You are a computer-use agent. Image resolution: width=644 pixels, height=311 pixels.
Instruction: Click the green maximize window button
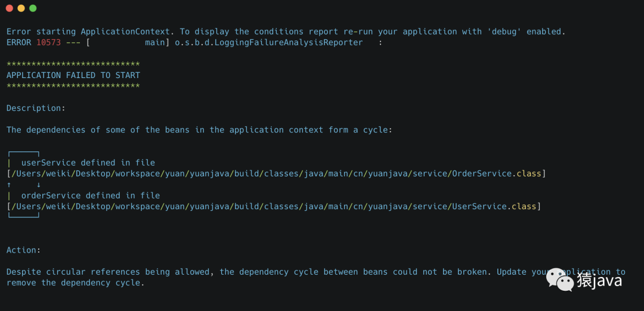click(x=33, y=8)
